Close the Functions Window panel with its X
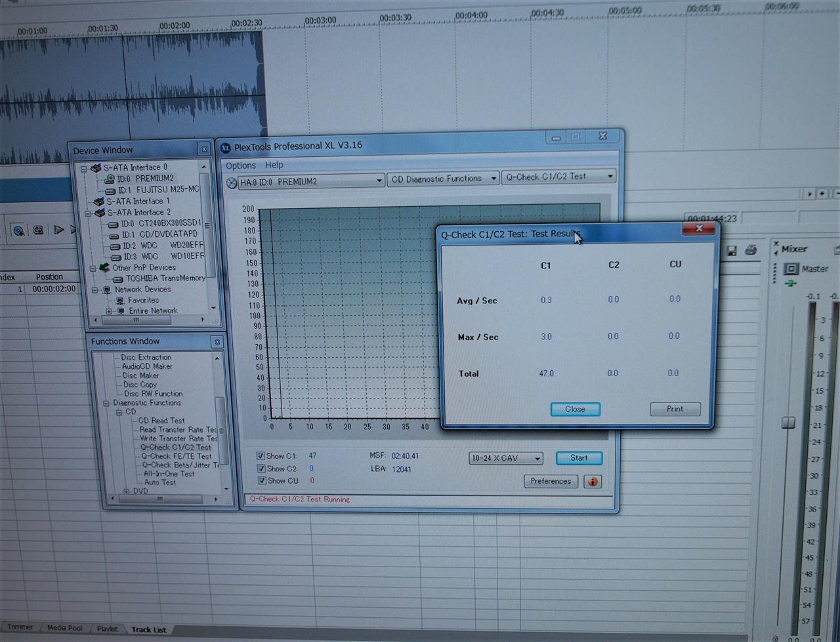This screenshot has width=840, height=642. coord(217,342)
